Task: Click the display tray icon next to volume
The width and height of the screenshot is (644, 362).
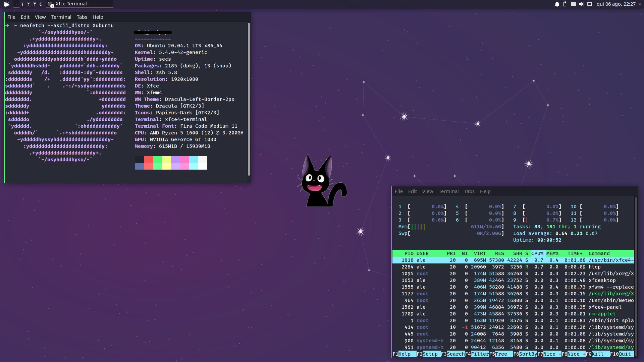Action: pyautogui.click(x=590, y=4)
